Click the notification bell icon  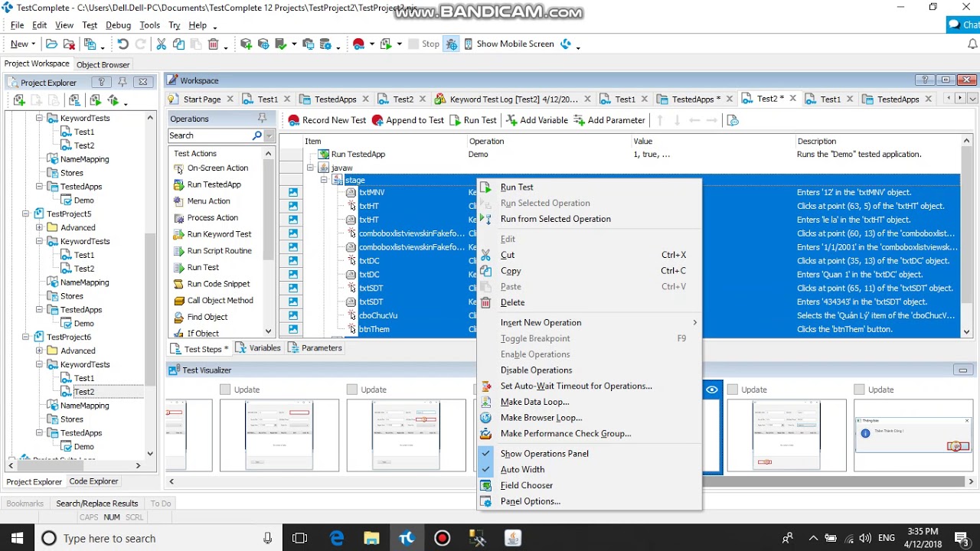[x=972, y=44]
